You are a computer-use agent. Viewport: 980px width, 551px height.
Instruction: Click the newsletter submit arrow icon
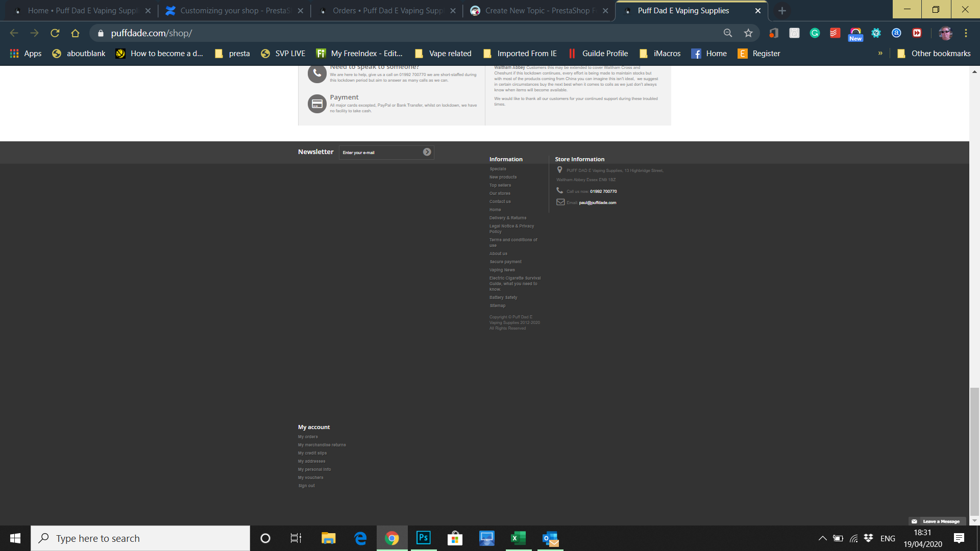(427, 152)
